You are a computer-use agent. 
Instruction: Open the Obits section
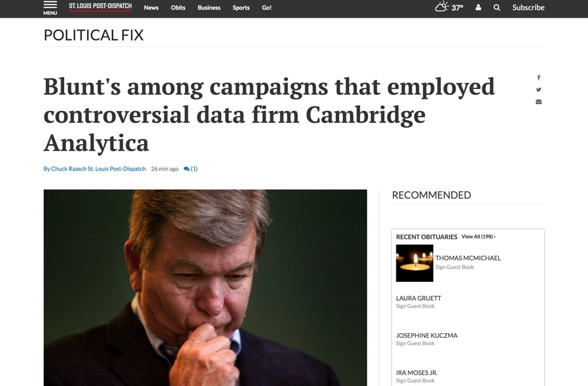click(178, 8)
